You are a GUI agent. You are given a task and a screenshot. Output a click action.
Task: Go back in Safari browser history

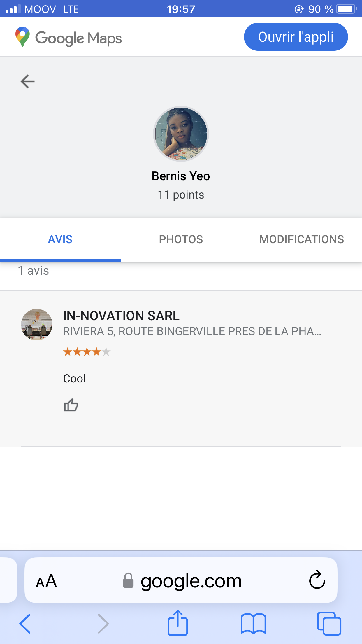tap(25, 624)
